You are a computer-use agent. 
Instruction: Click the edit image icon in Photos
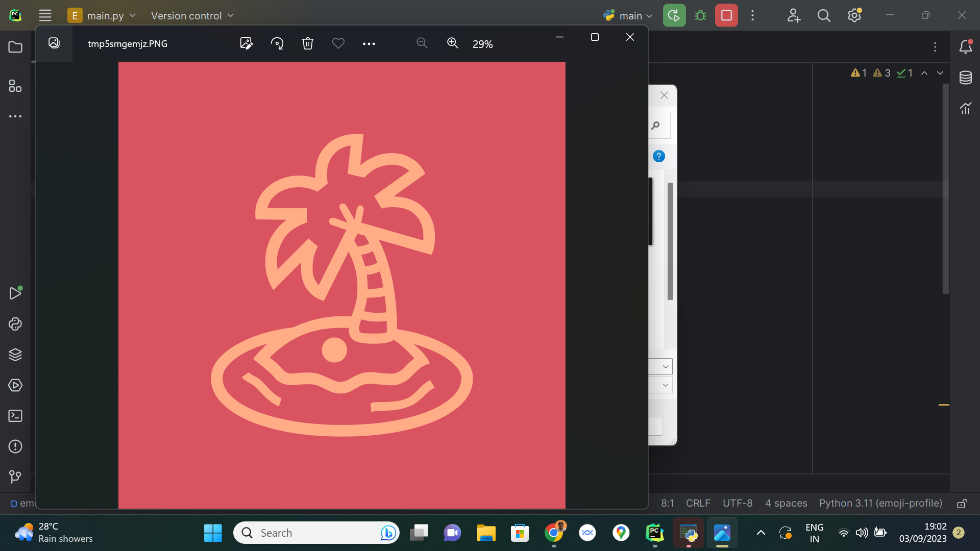[x=246, y=43]
